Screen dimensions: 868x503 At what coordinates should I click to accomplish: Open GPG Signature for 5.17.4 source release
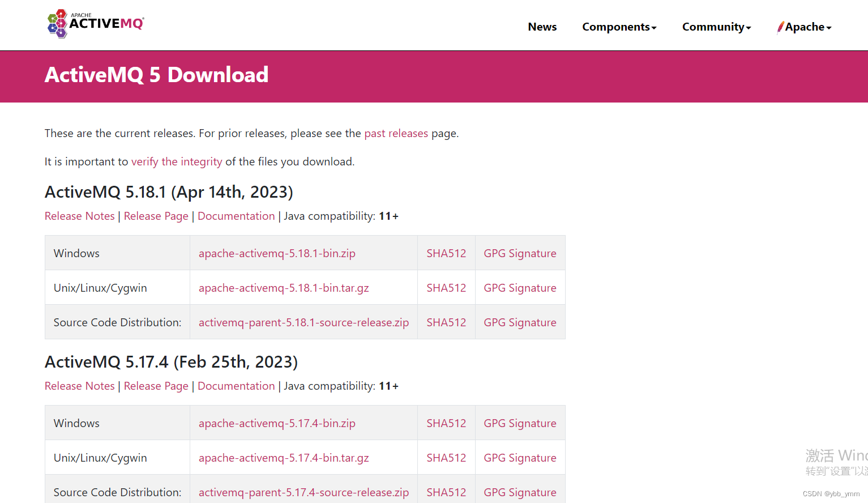click(520, 492)
